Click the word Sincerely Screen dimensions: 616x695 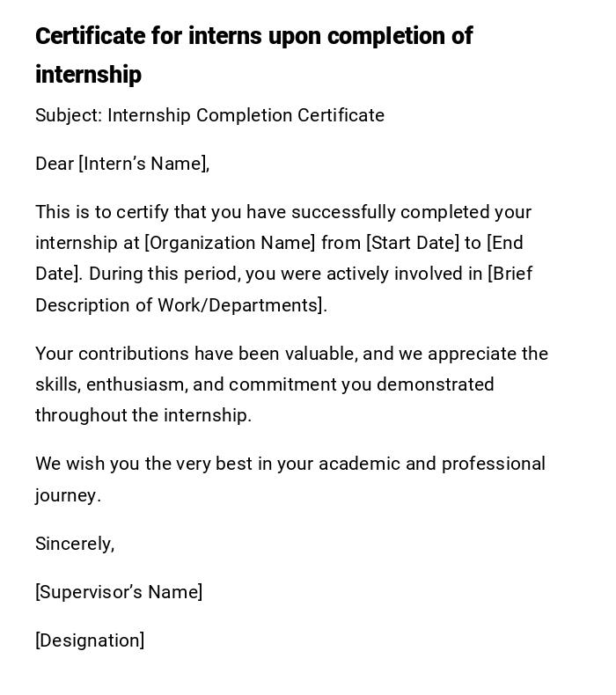point(74,544)
